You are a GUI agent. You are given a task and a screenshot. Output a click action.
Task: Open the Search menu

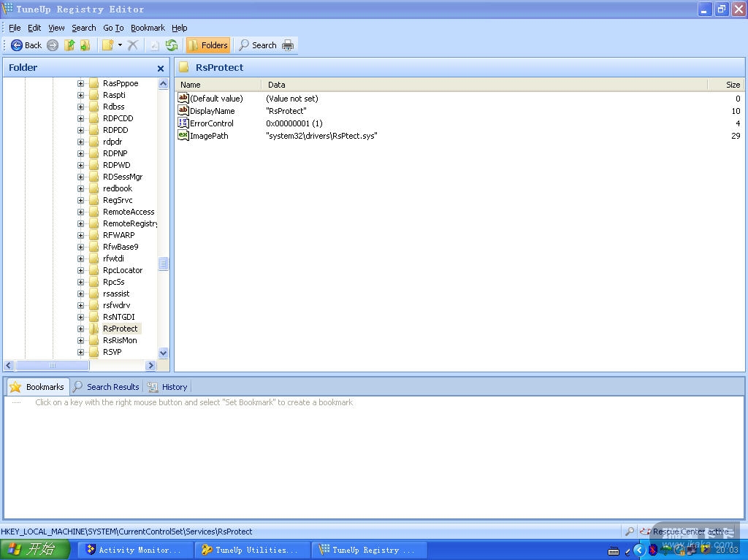(84, 28)
